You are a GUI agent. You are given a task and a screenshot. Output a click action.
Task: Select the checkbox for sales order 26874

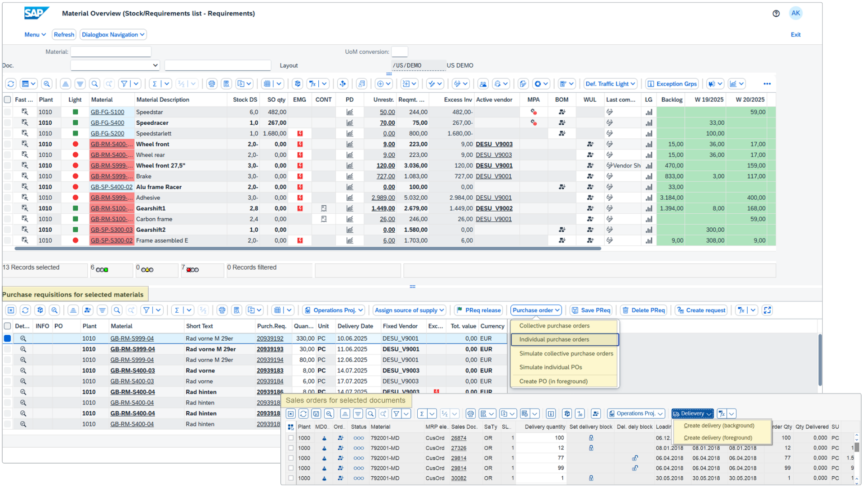pos(290,437)
